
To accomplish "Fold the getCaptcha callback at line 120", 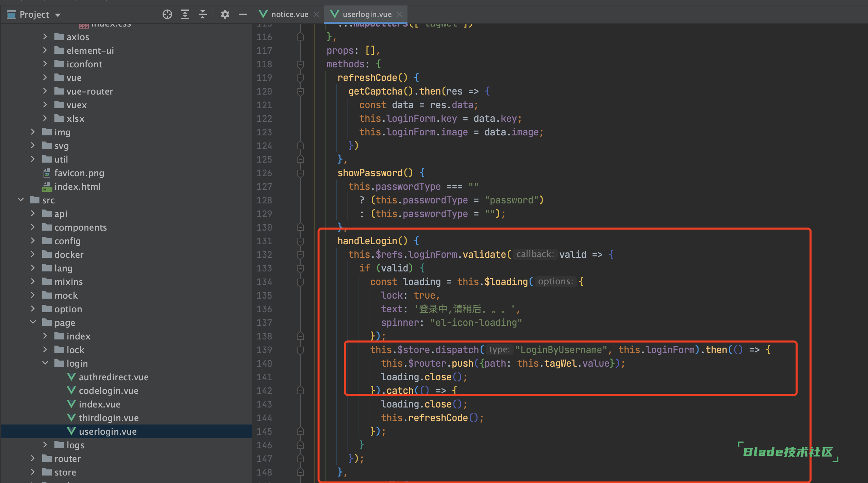I will (x=300, y=91).
